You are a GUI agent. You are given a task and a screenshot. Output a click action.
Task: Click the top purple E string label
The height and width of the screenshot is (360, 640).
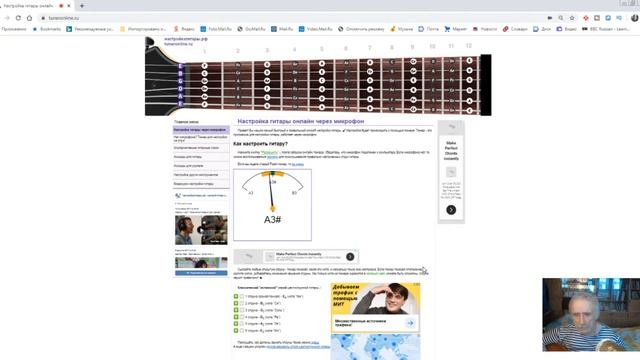180,66
